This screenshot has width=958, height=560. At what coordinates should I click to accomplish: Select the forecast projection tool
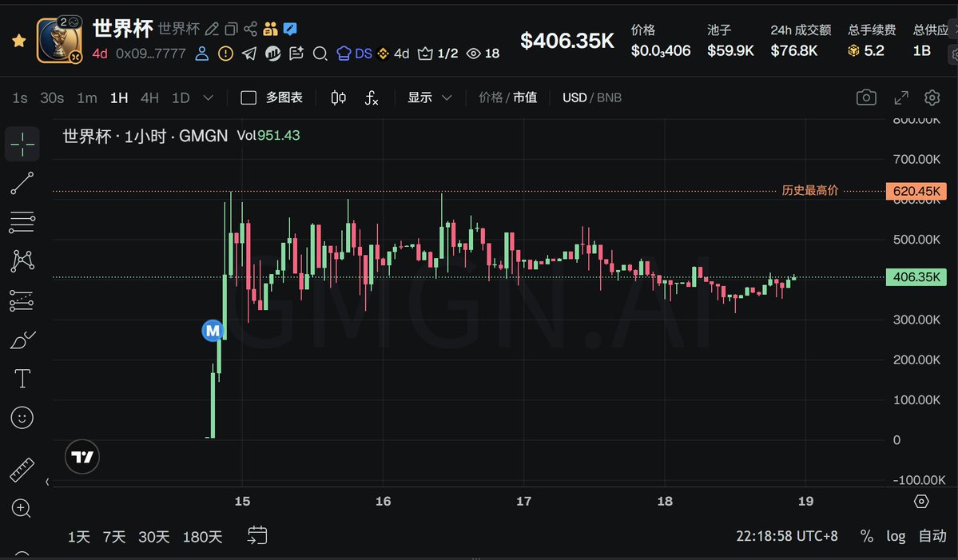22,300
